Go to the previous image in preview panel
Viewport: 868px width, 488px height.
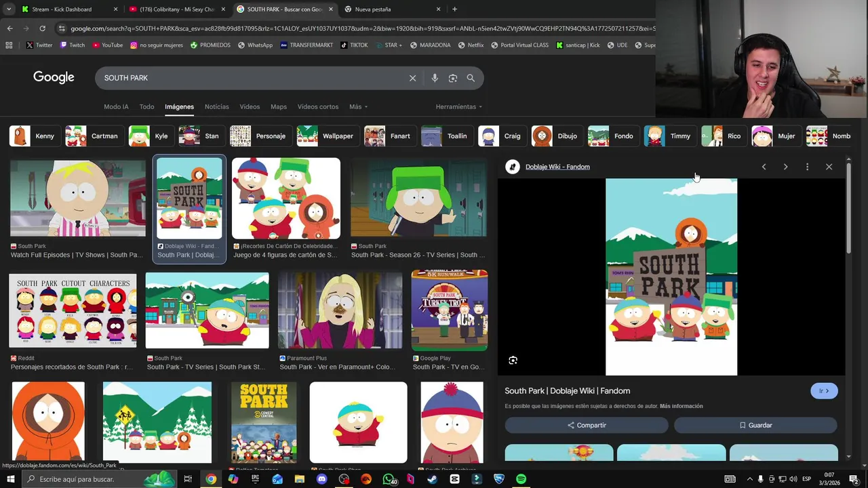tap(764, 167)
